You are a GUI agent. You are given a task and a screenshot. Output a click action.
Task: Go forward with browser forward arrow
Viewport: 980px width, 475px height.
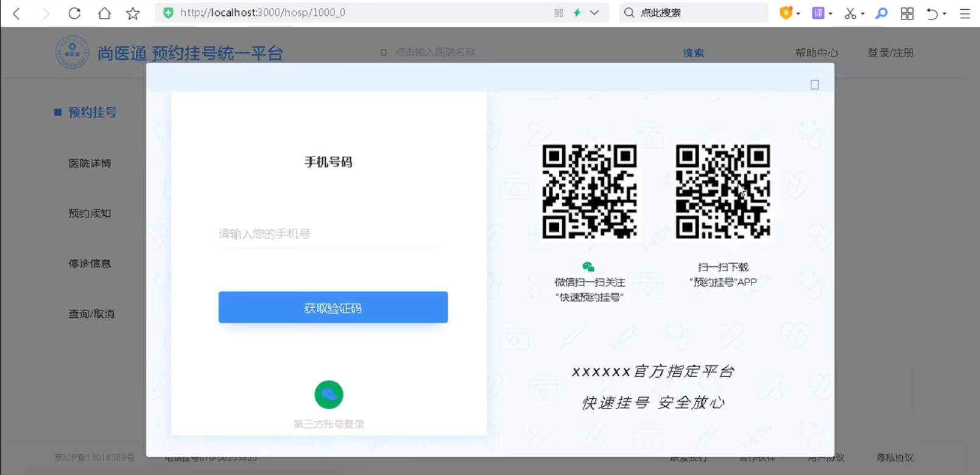(x=45, y=13)
